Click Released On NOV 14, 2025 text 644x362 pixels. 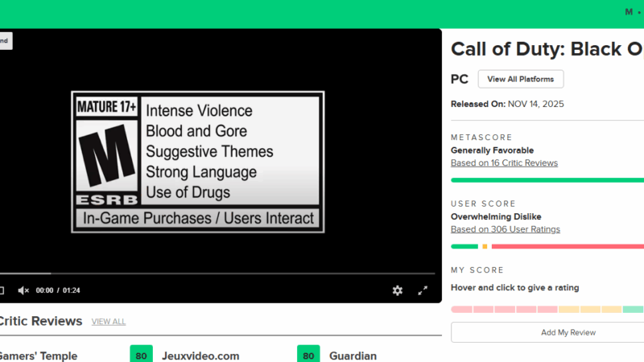507,105
